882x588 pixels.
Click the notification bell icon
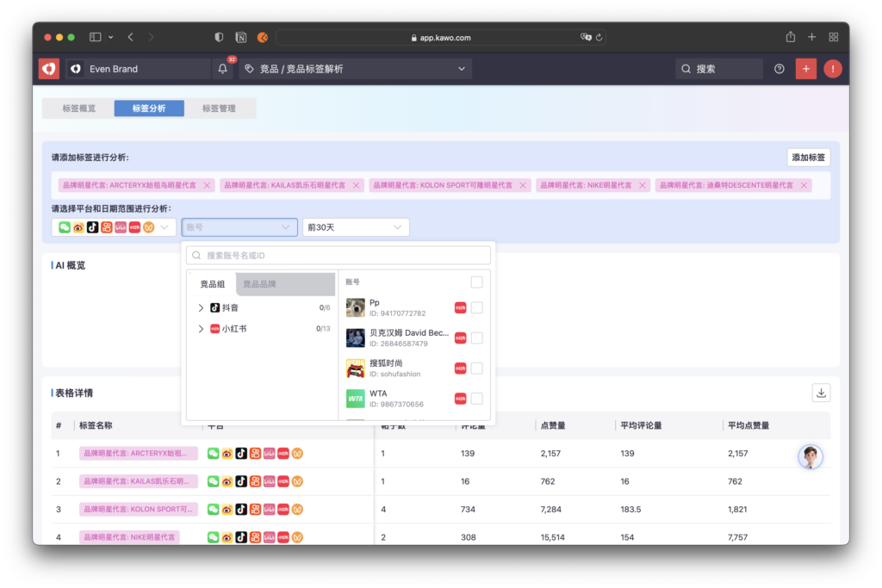click(223, 69)
